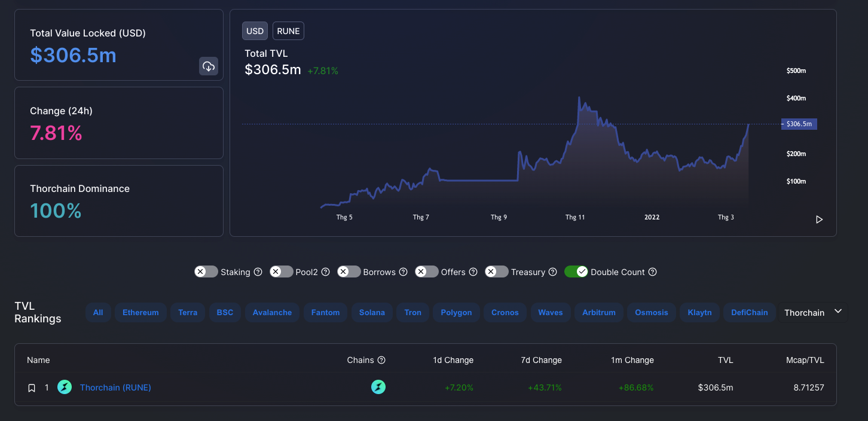Select the Fantom chain tab
The height and width of the screenshot is (421, 868).
(326, 313)
